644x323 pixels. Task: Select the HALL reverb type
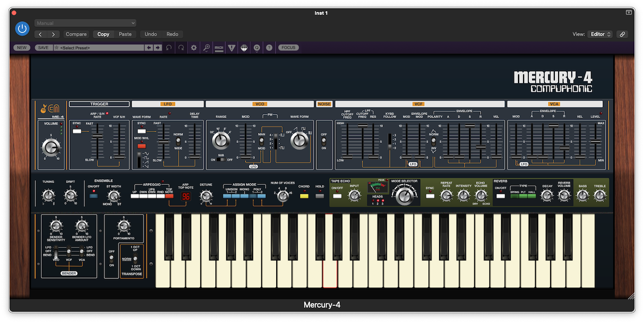coord(532,196)
